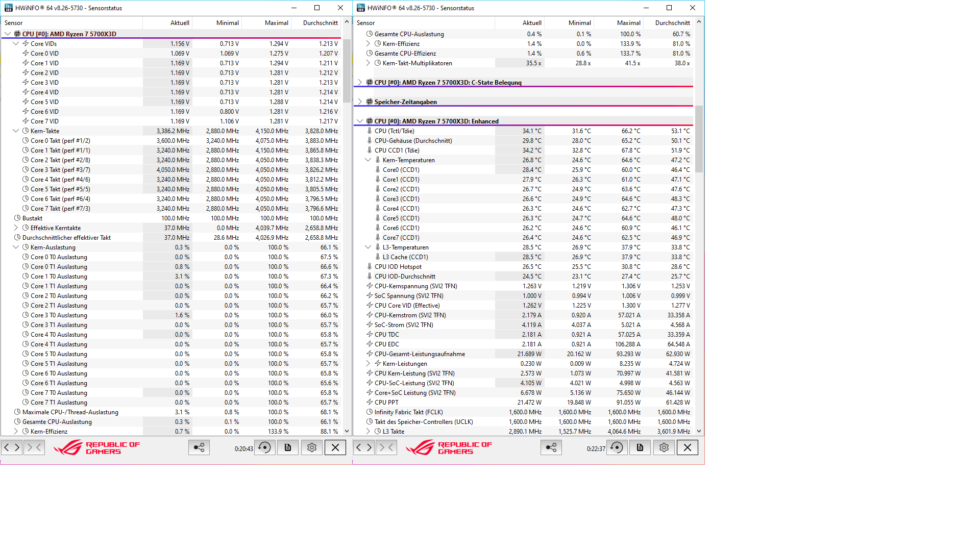This screenshot has height=551, width=980.
Task: Click the Durchschnitt column header left window
Action: [320, 23]
